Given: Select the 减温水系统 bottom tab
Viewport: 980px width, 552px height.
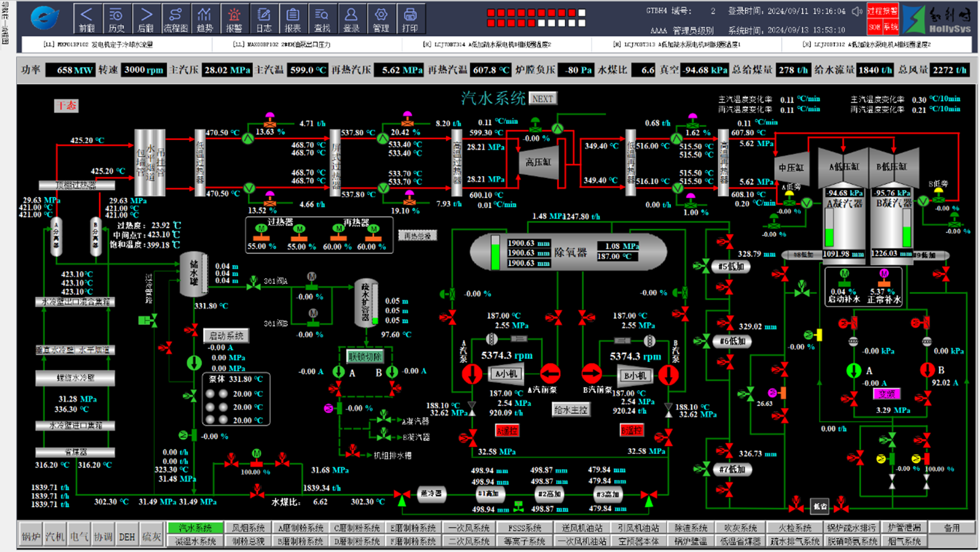Looking at the screenshot, I should coord(195,541).
